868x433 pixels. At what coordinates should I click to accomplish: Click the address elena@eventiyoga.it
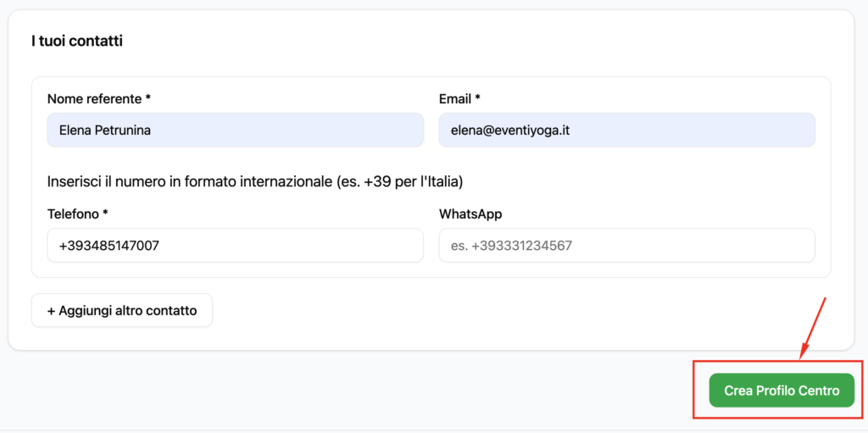point(510,130)
